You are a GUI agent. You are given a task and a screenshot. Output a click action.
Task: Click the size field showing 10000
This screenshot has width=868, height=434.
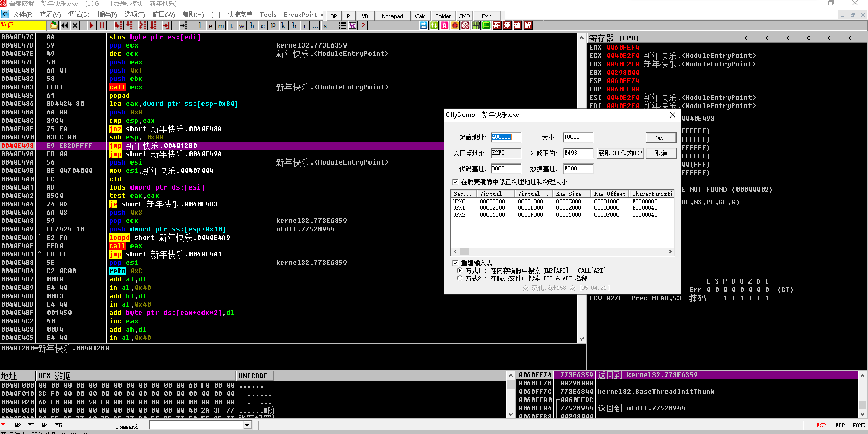tap(578, 137)
